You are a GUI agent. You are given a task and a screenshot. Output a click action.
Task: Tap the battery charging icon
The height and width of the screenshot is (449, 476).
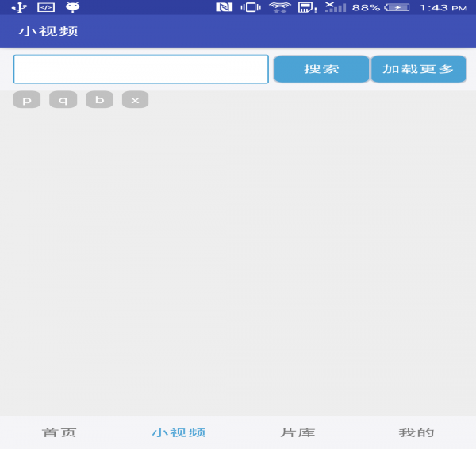[x=397, y=7]
